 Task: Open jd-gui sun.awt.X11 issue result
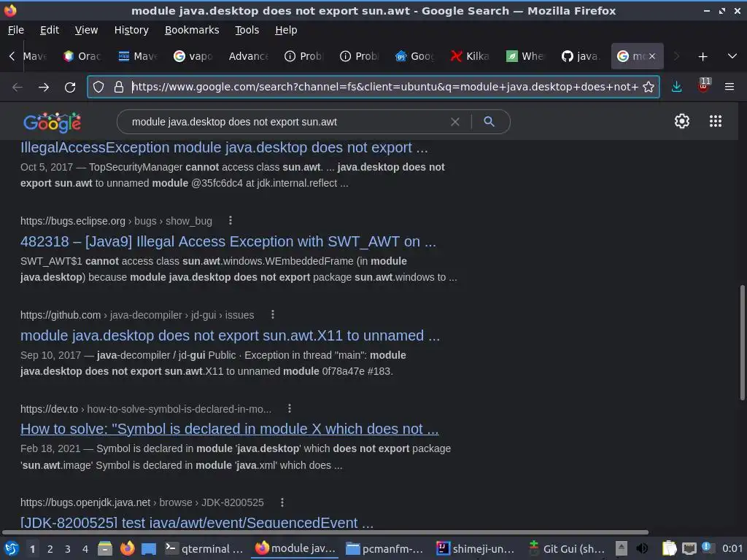[x=230, y=335]
